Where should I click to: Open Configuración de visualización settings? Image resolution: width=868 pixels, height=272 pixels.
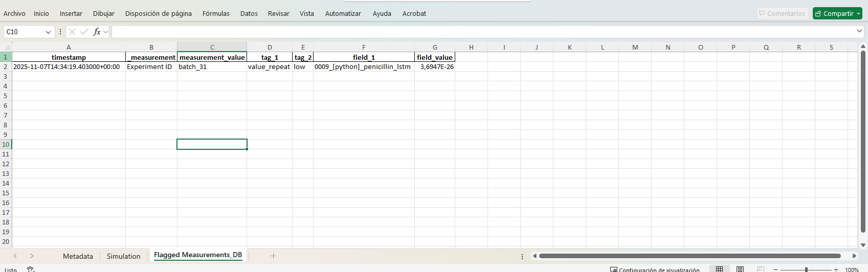[655, 269]
